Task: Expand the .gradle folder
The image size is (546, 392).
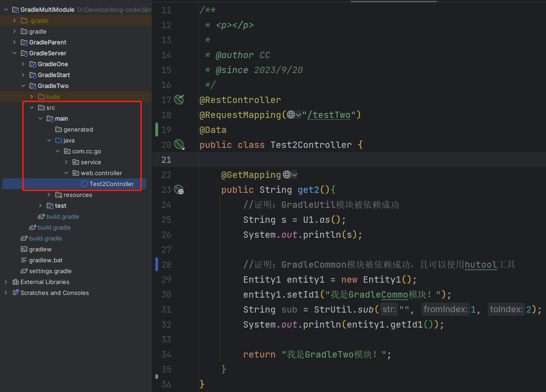Action: click(15, 20)
